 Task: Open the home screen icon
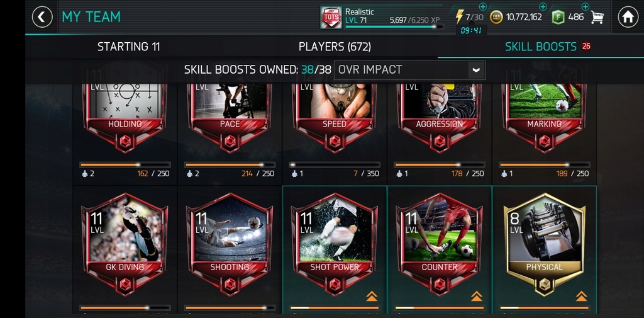pyautogui.click(x=628, y=17)
